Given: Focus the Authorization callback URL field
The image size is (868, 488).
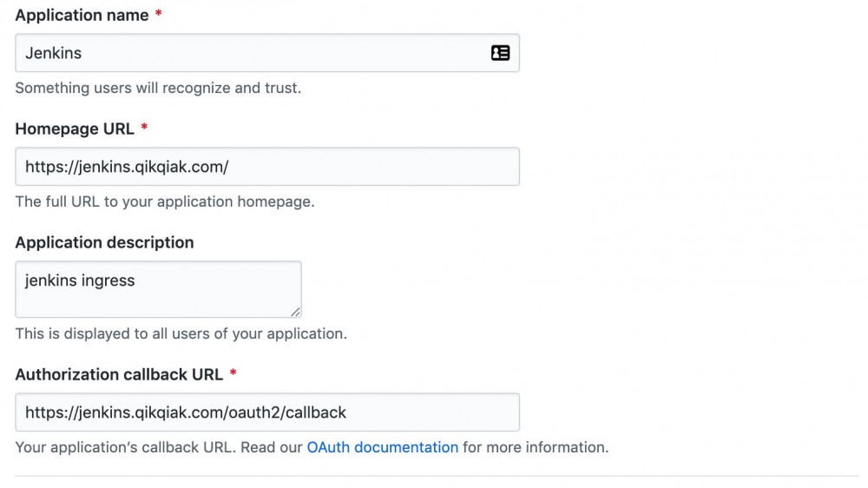Looking at the screenshot, I should coord(267,412).
